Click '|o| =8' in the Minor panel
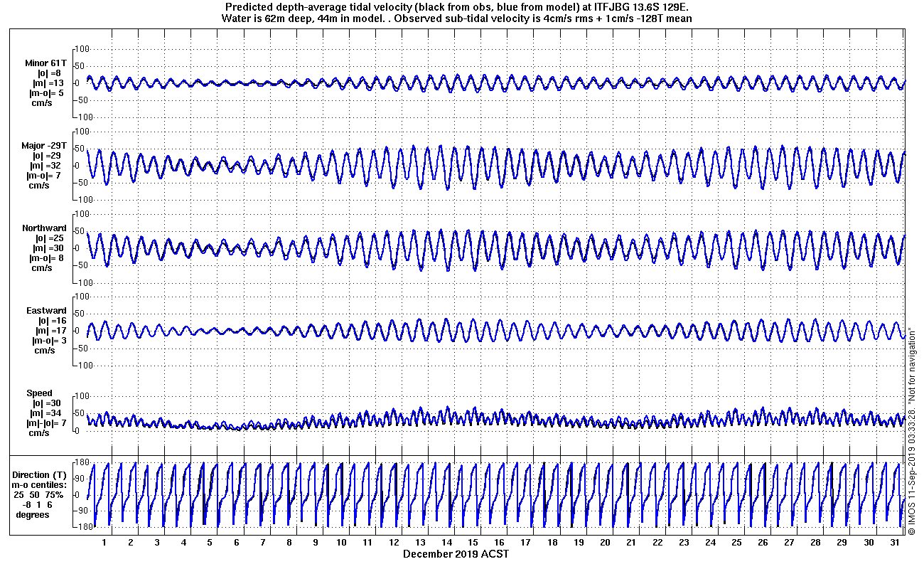This screenshot has width=924, height=569. [48, 73]
